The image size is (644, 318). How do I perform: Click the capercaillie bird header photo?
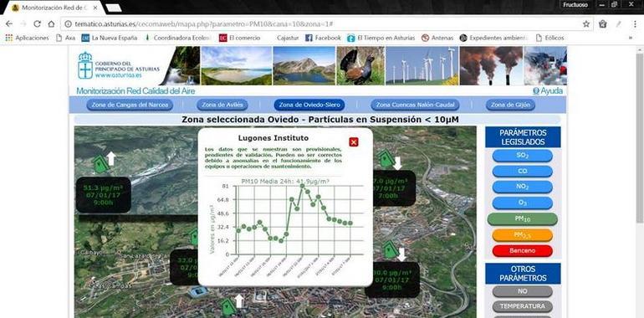coord(360,66)
